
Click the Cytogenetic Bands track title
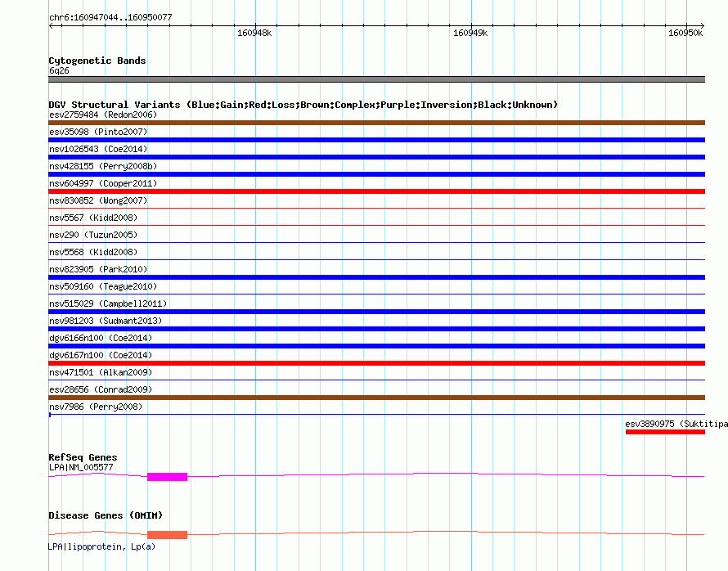[x=97, y=61]
